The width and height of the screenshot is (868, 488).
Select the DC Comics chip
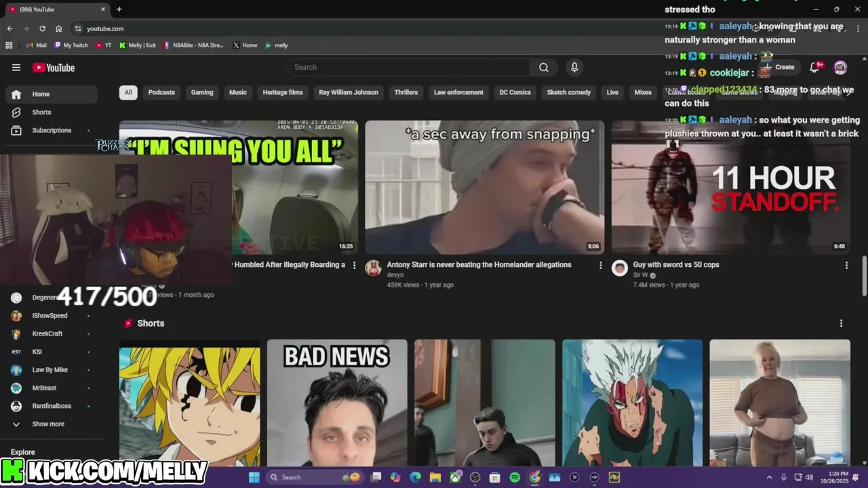pyautogui.click(x=515, y=92)
